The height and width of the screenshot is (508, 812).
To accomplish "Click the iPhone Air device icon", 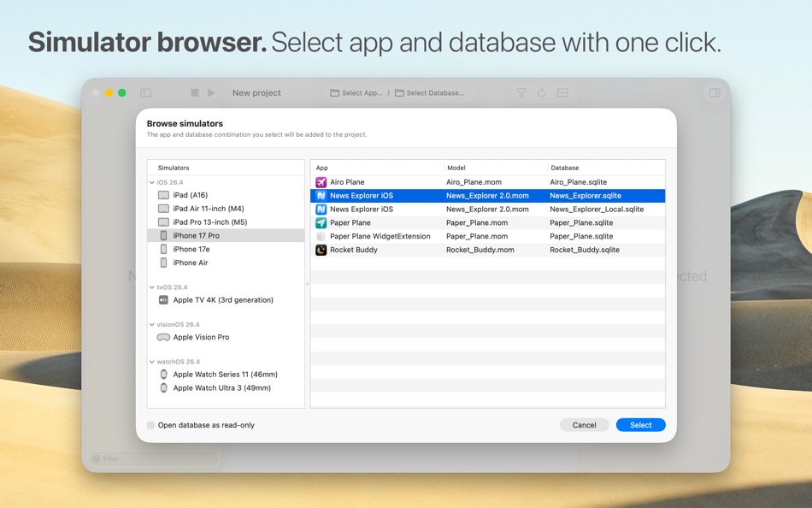I will click(163, 263).
